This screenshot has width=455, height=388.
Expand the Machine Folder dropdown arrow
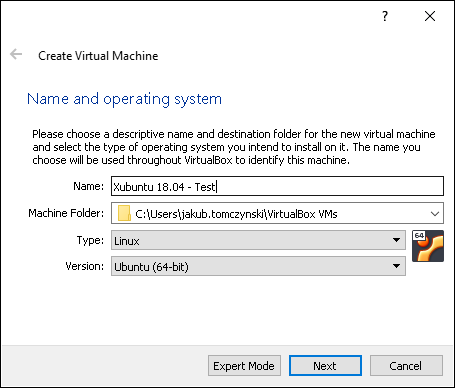(435, 213)
